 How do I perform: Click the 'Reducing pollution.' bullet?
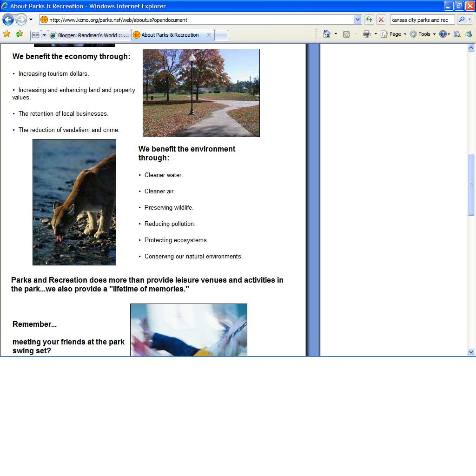point(170,224)
